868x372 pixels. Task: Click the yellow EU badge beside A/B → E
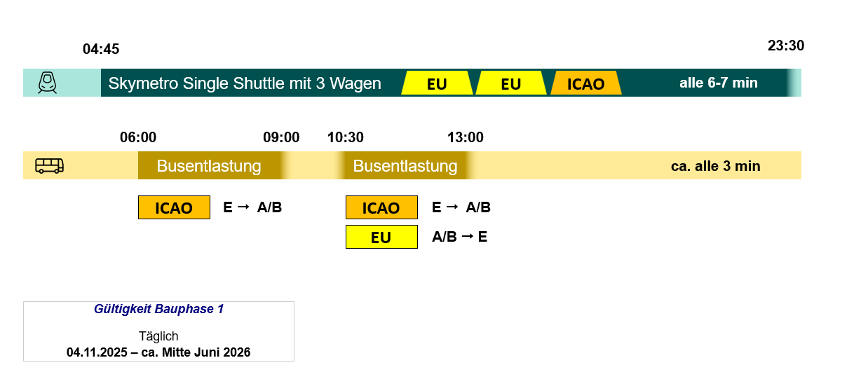click(381, 237)
